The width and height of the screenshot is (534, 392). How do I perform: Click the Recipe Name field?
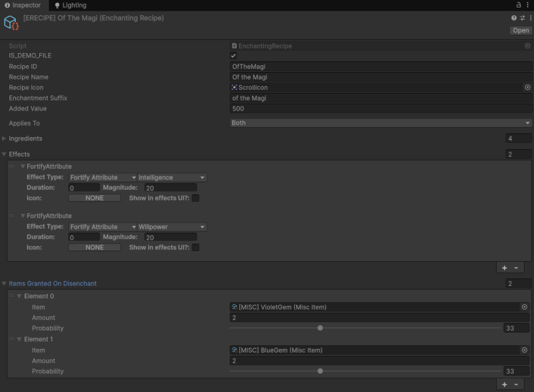pyautogui.click(x=381, y=77)
